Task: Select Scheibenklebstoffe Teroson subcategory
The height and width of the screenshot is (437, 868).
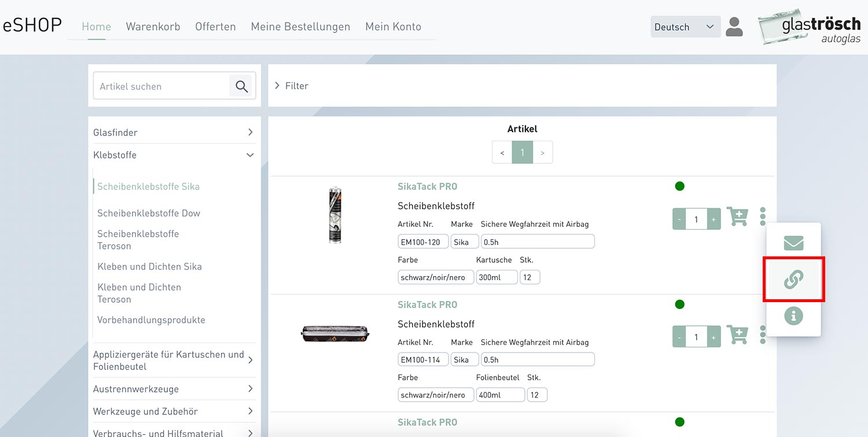Action: click(138, 240)
